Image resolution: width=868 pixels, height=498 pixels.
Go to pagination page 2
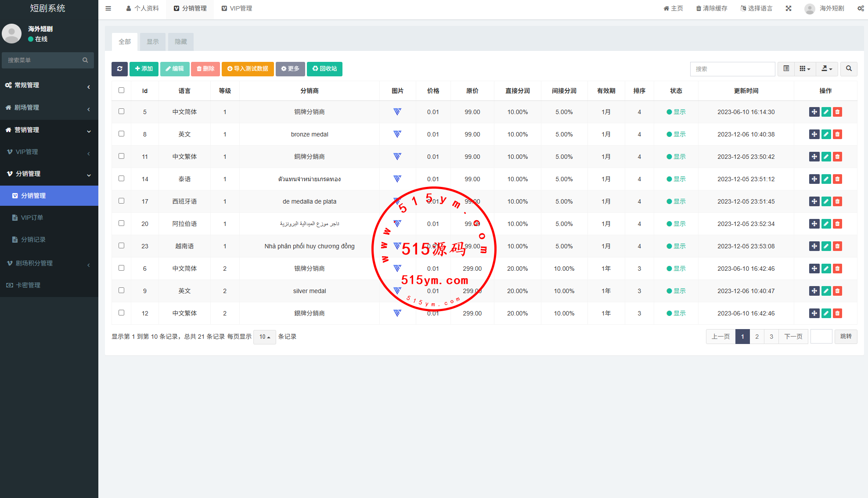[x=757, y=337]
